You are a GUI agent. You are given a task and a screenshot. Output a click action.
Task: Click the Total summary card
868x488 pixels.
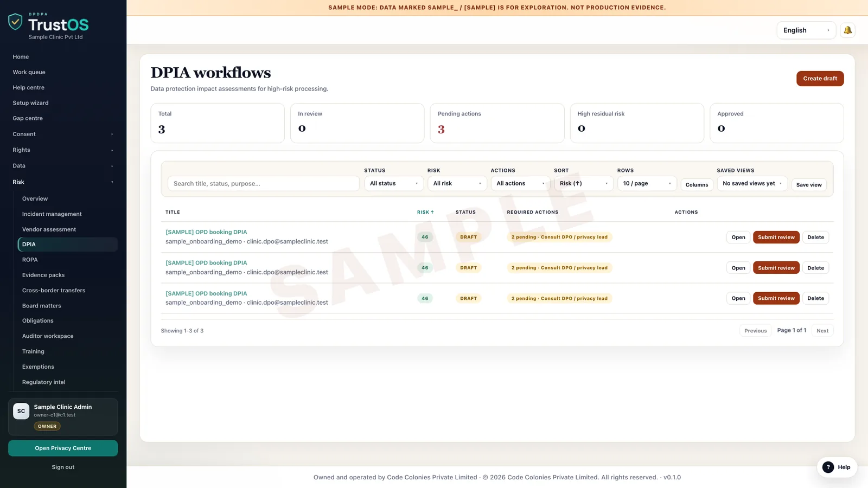218,123
